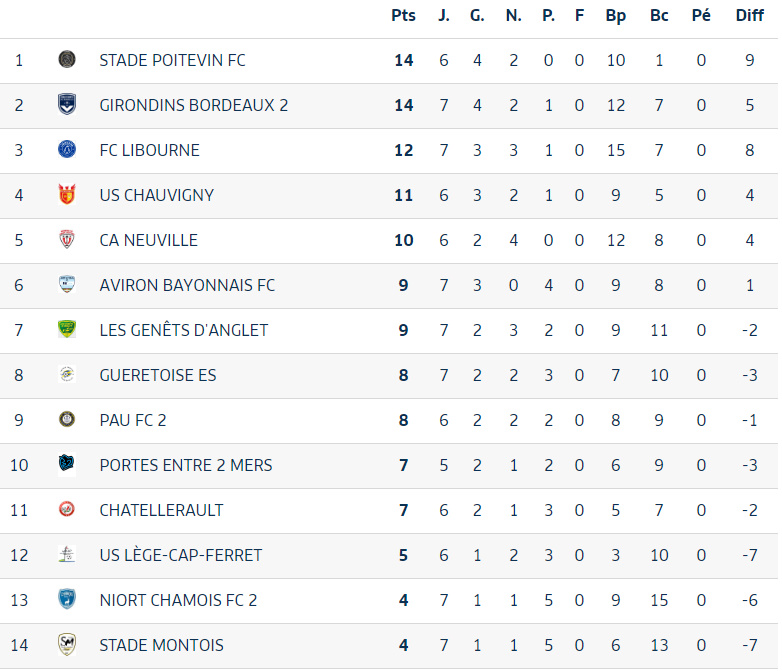Open the CHATELLERAULT team name
Viewport: 782px width, 671px height.
point(161,510)
